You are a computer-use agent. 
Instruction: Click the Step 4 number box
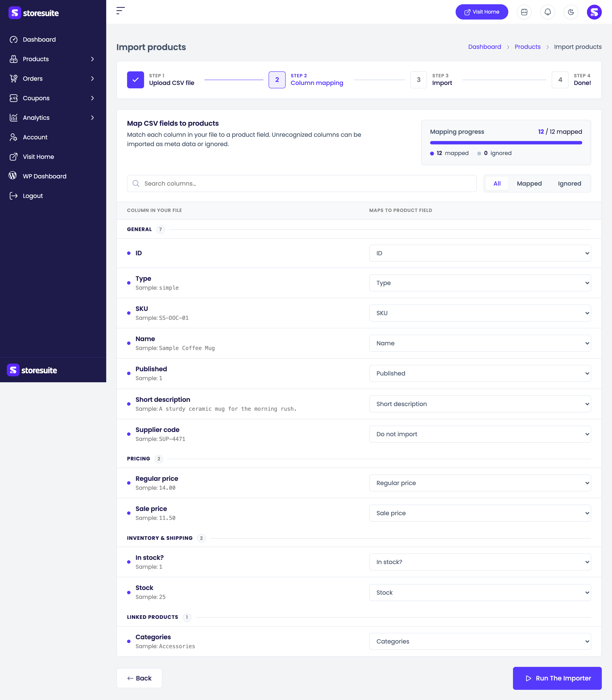(x=560, y=80)
